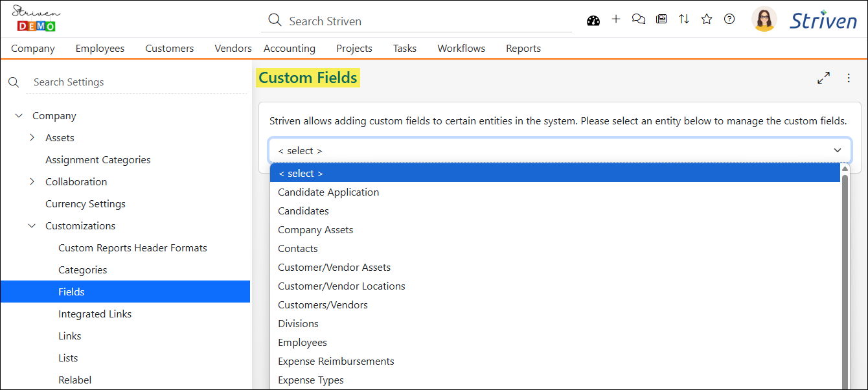Choose Customers/Vendors entity
The width and height of the screenshot is (868, 390).
coord(555,305)
